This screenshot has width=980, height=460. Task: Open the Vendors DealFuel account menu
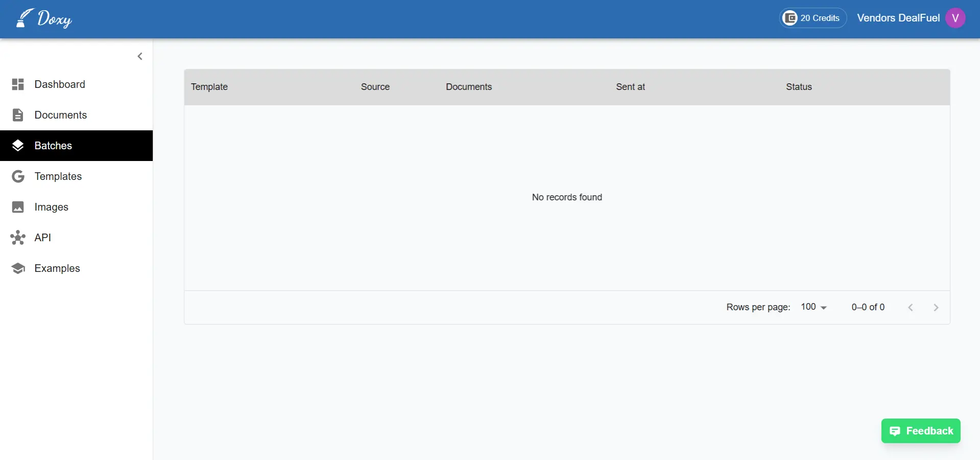coord(898,18)
